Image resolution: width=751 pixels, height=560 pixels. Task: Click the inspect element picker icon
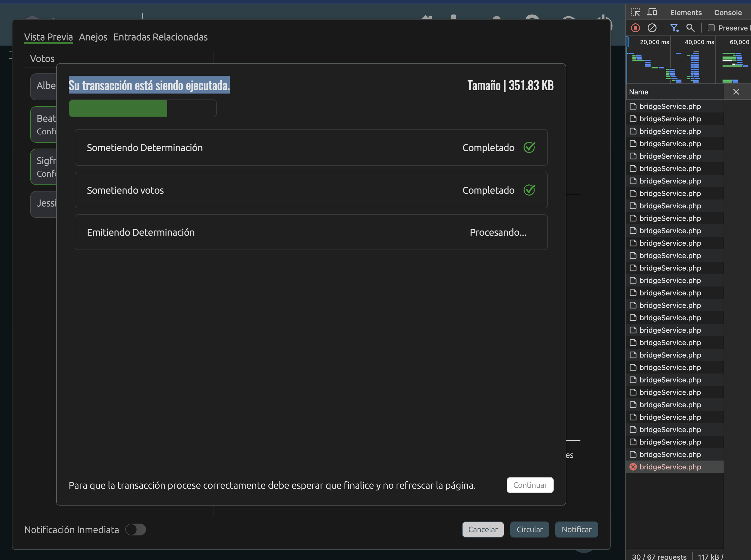[635, 12]
